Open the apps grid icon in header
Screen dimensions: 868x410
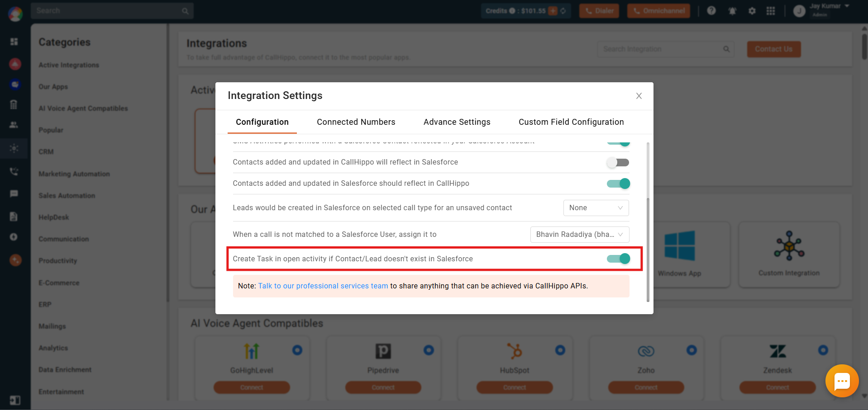[x=771, y=11]
